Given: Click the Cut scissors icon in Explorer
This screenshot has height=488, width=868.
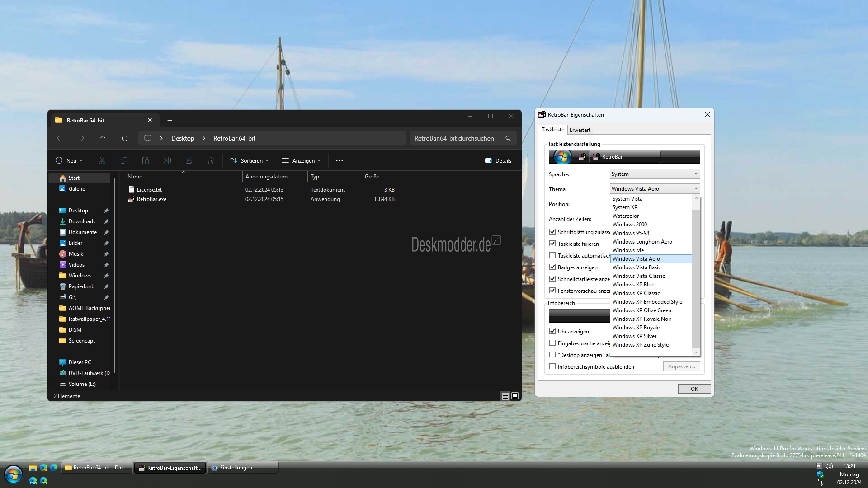Looking at the screenshot, I should (102, 160).
